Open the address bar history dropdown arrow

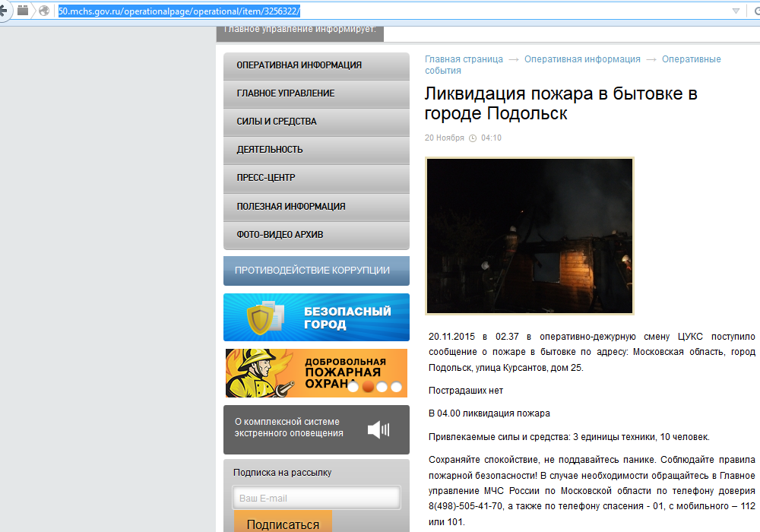735,11
